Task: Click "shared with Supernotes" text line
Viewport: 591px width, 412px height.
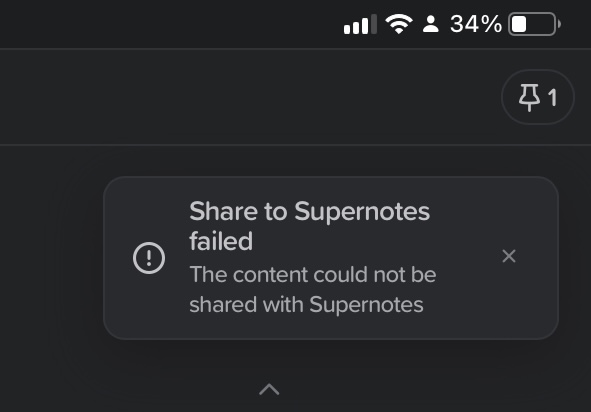Action: (306, 304)
